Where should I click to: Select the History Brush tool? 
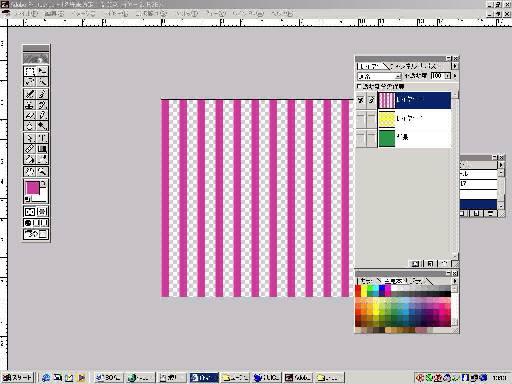42,105
